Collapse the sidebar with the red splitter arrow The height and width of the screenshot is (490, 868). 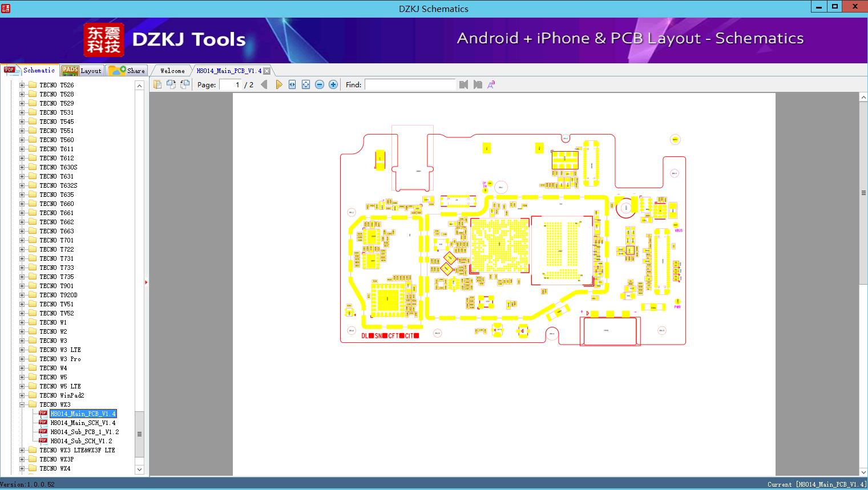(x=146, y=282)
